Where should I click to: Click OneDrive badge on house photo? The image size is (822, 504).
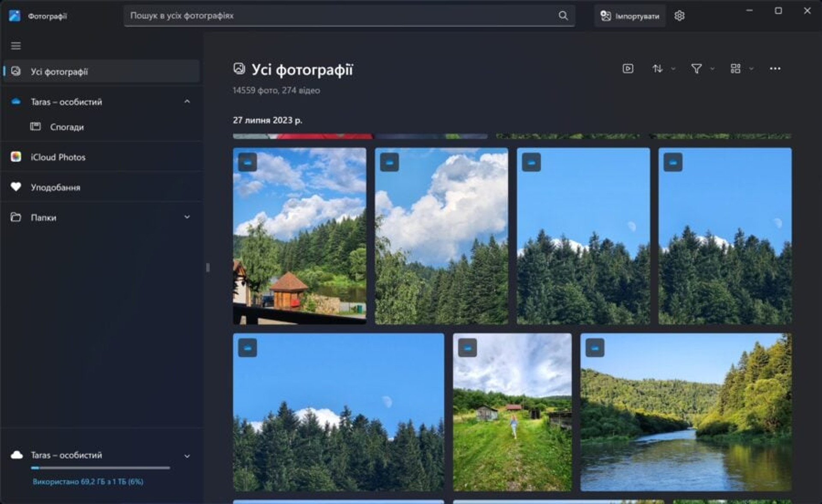247,162
